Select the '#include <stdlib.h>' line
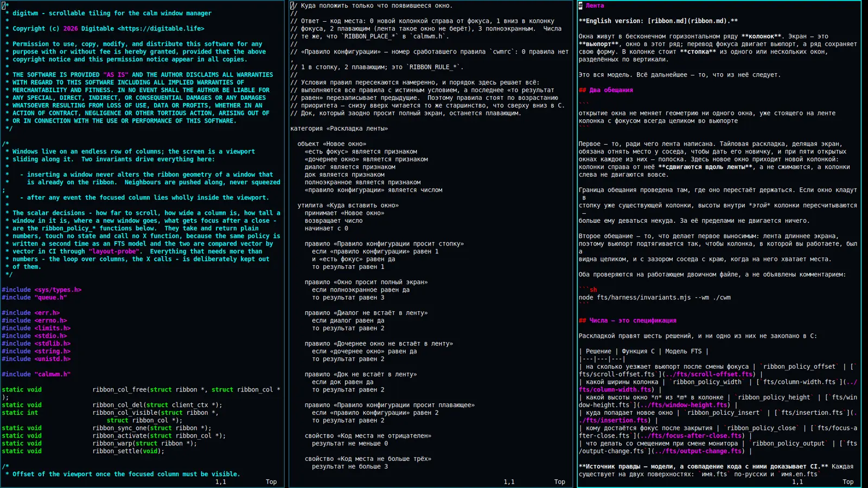Image resolution: width=868 pixels, height=488 pixels. (36, 344)
